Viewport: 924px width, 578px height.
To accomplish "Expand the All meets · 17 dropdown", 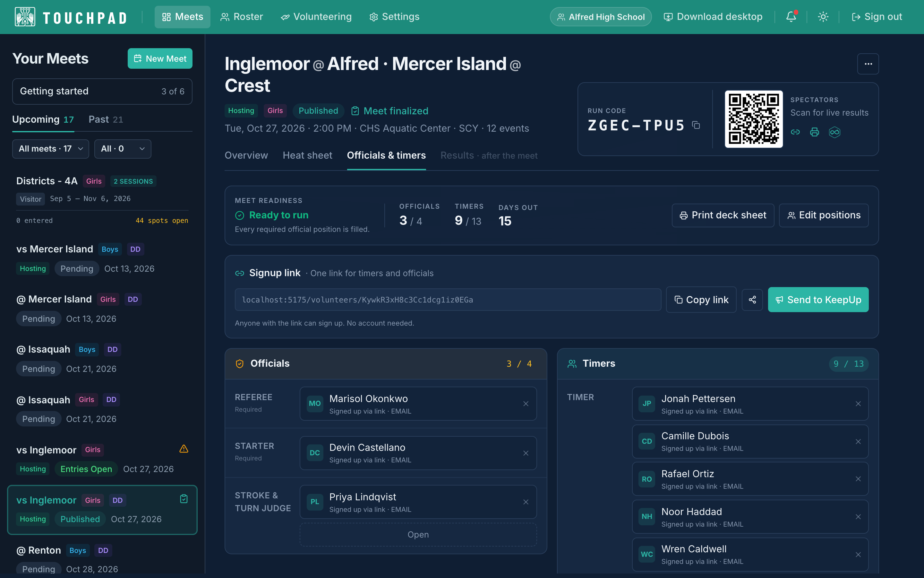I will (51, 149).
